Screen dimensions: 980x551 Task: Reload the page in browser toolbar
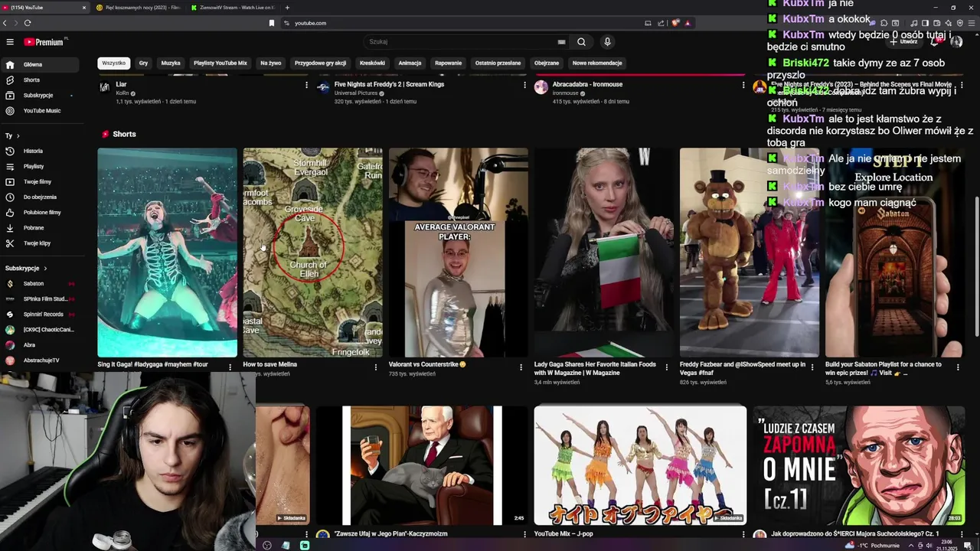(x=28, y=23)
